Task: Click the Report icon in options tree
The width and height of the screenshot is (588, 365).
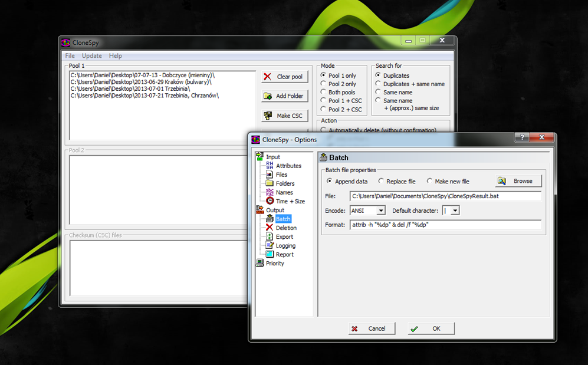Action: pos(270,254)
